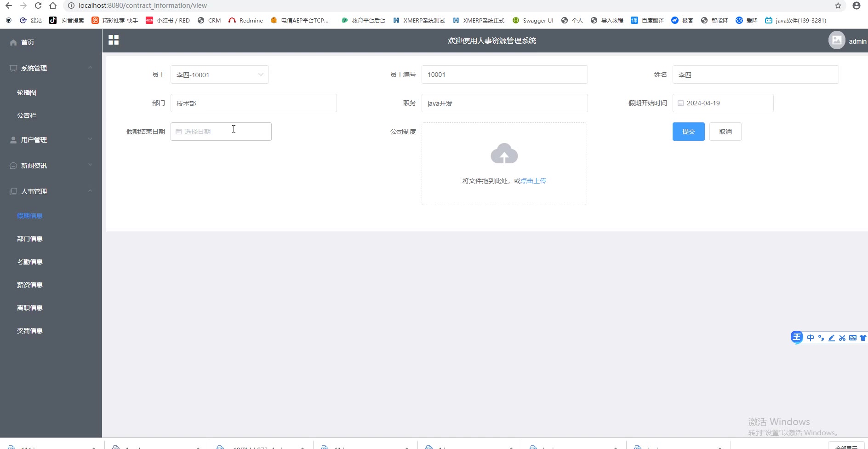Open the 电信AEP平台TCP bookmark
This screenshot has height=449, width=868.
[x=300, y=20]
